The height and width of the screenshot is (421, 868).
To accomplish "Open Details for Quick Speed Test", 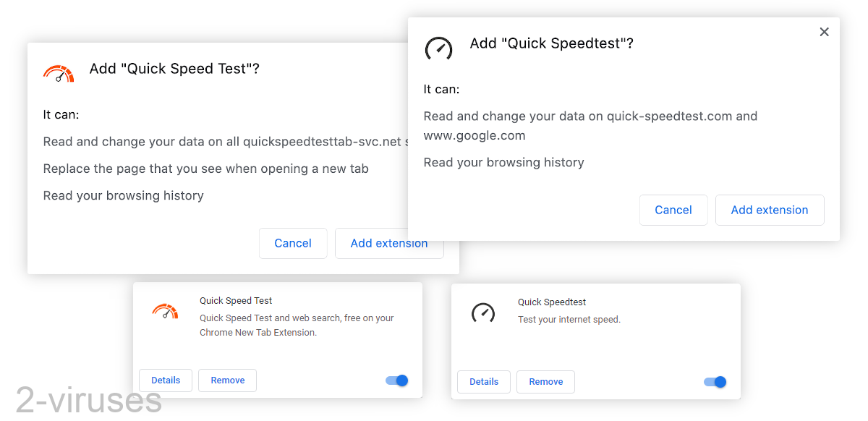I will (166, 380).
